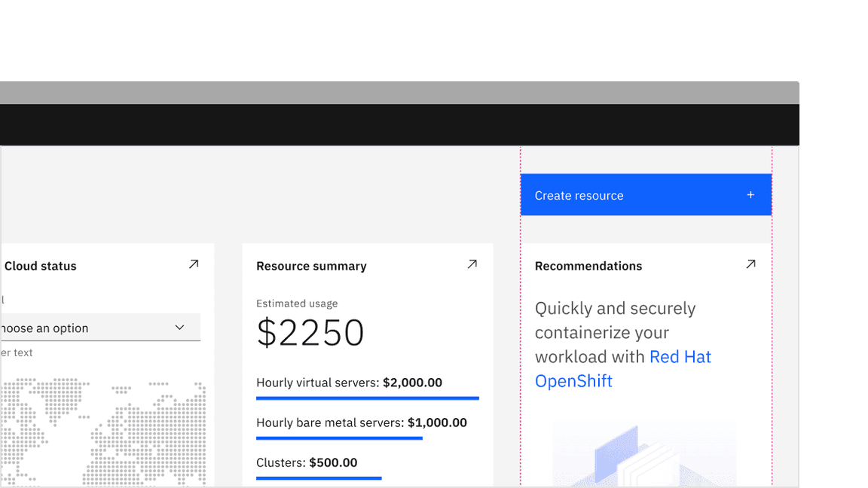Select the Recommendations card heading
Viewport: 868px width, 488px height.
pyautogui.click(x=588, y=266)
